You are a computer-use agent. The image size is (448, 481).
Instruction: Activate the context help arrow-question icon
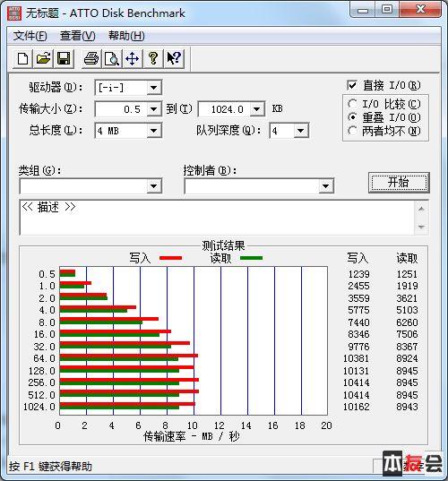[174, 58]
